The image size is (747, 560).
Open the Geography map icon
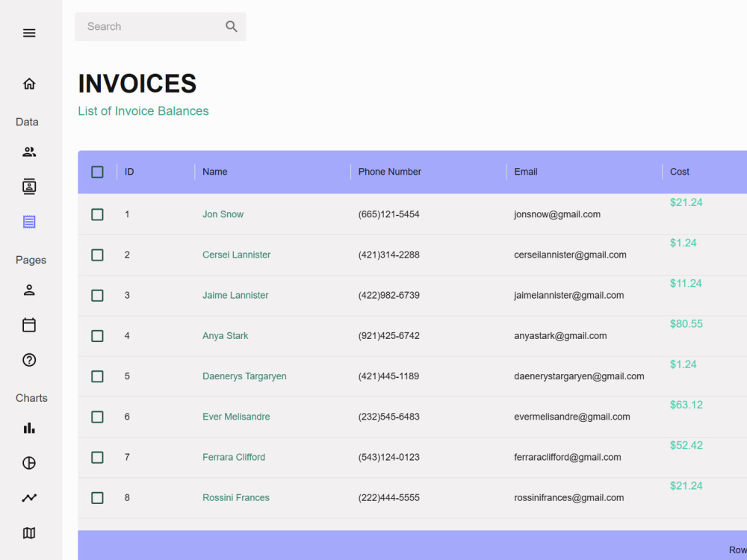29,533
